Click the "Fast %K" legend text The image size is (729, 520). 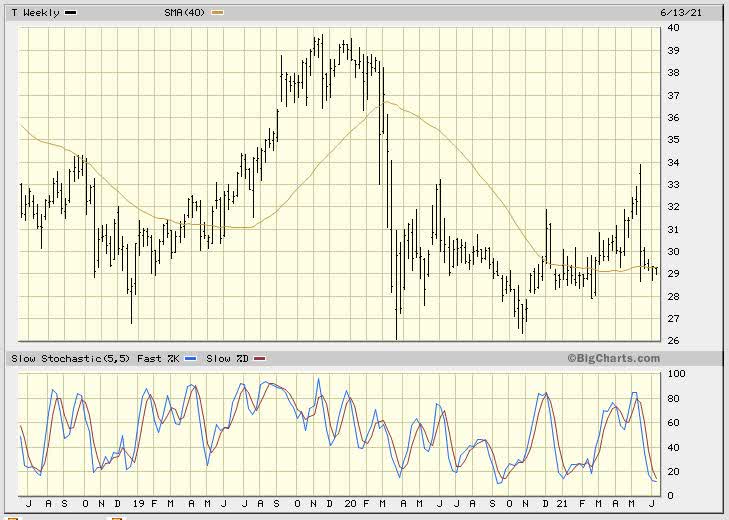158,359
